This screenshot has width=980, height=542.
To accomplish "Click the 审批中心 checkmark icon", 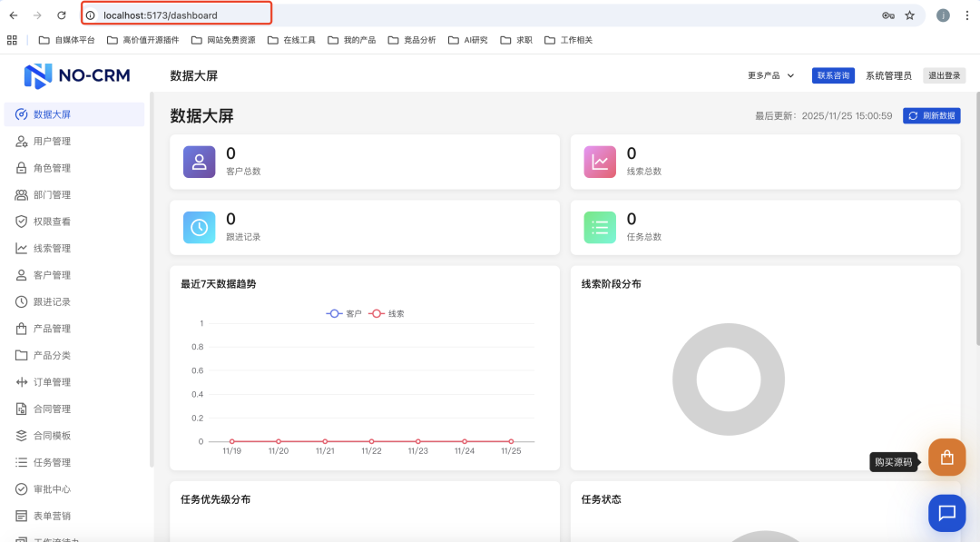I will [x=21, y=488].
